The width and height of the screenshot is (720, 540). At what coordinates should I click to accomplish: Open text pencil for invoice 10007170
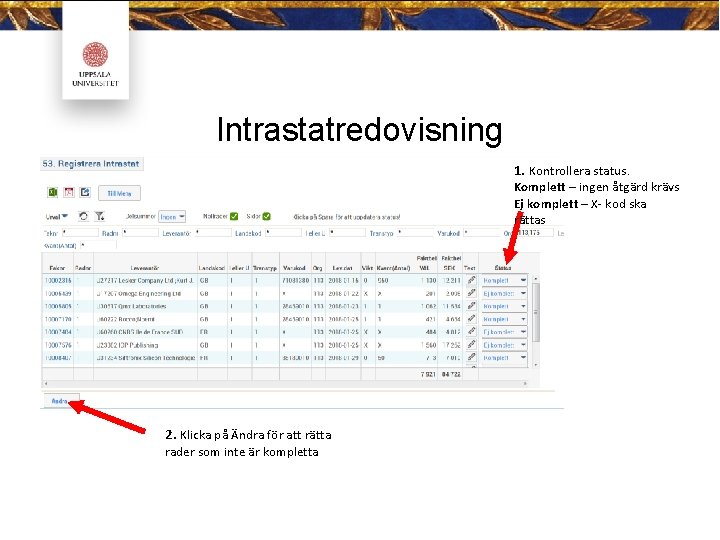pos(471,318)
